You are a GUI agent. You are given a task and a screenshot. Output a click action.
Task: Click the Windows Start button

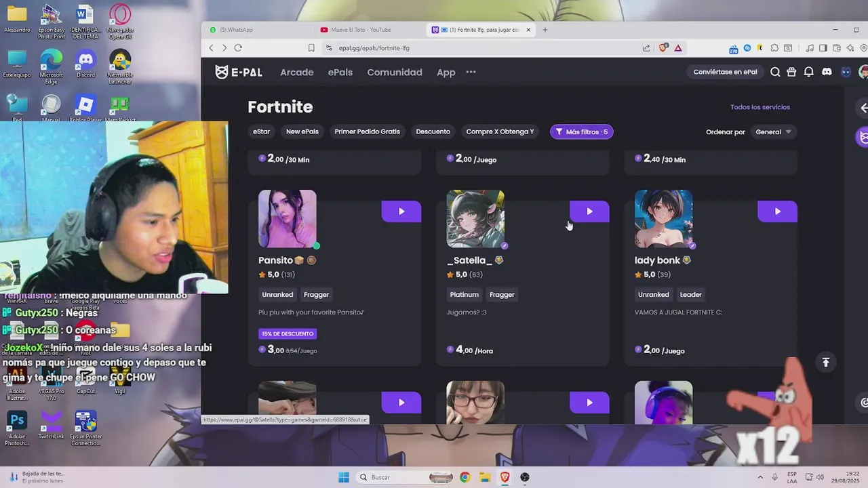tap(344, 477)
